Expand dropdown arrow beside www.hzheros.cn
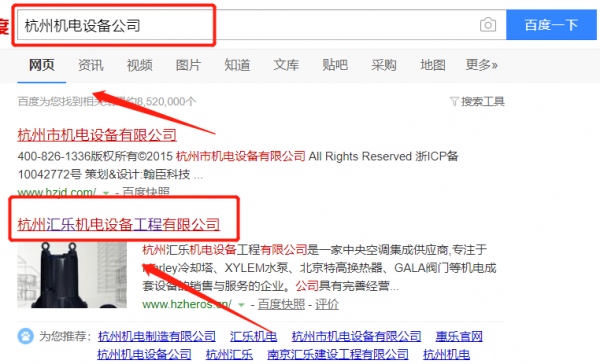 click(241, 305)
